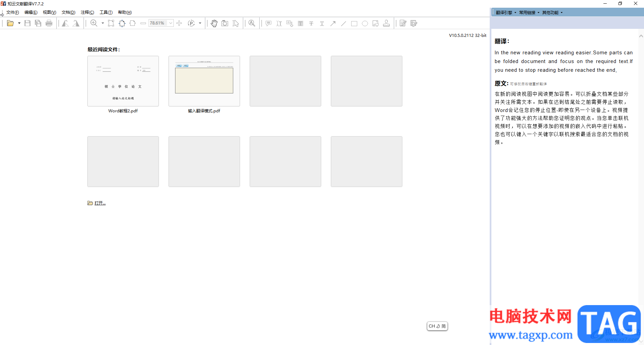This screenshot has height=345, width=644.
Task: Click the Fit Page icon
Action: [122, 23]
